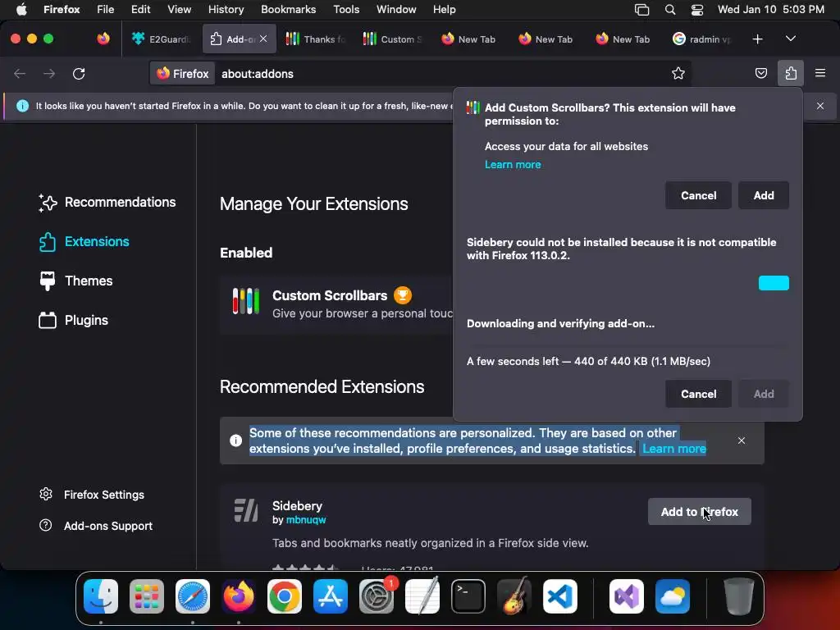Click the Firefox identity box in URL bar
This screenshot has width=840, height=630.
(183, 73)
